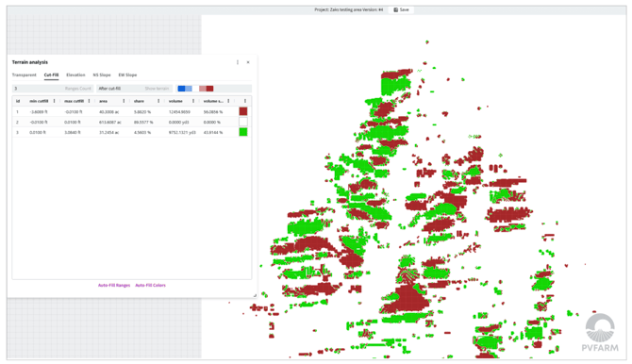Click the 31.2454 ac area cell
The width and height of the screenshot is (632, 364).
click(x=108, y=132)
